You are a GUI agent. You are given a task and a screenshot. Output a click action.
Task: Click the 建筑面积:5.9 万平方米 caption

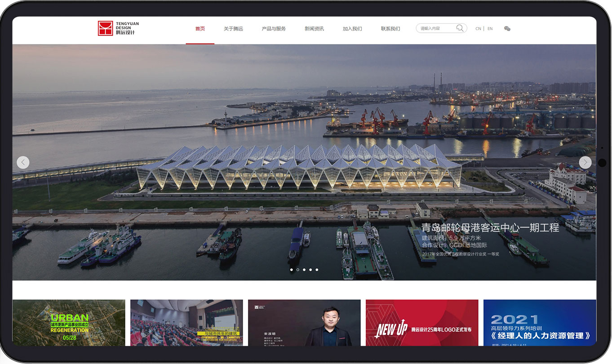[x=452, y=238]
